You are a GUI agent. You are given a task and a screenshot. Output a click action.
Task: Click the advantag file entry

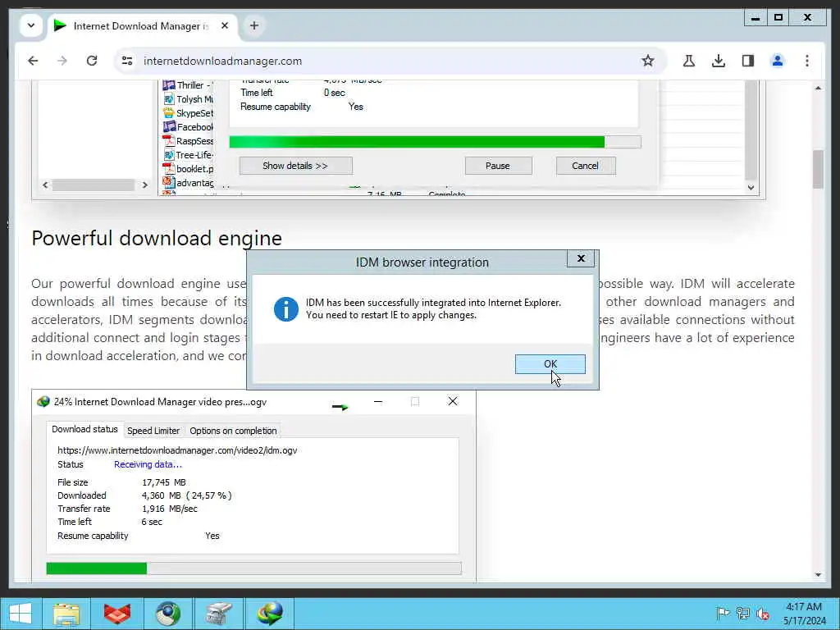click(188, 183)
